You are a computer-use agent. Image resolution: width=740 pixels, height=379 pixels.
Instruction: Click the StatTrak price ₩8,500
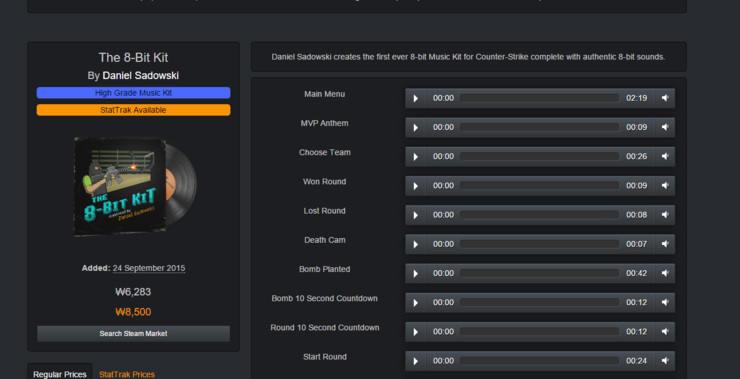134,312
